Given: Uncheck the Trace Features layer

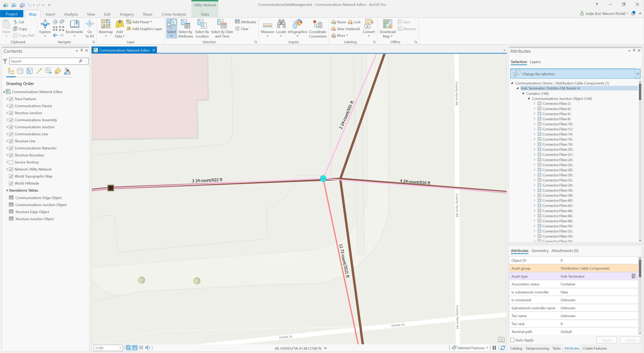Looking at the screenshot, I should coord(11,99).
